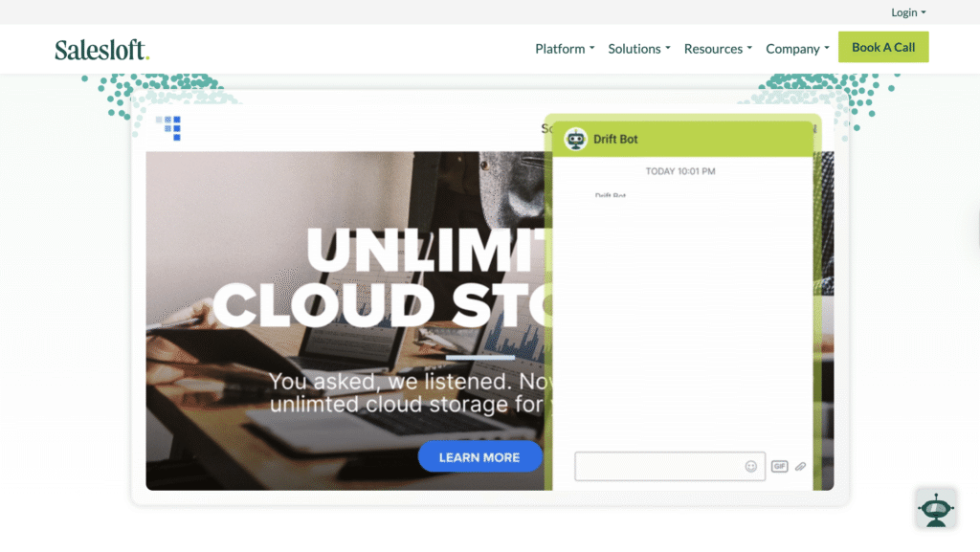Click the attachment paperclip icon
980x552 pixels.
click(801, 467)
